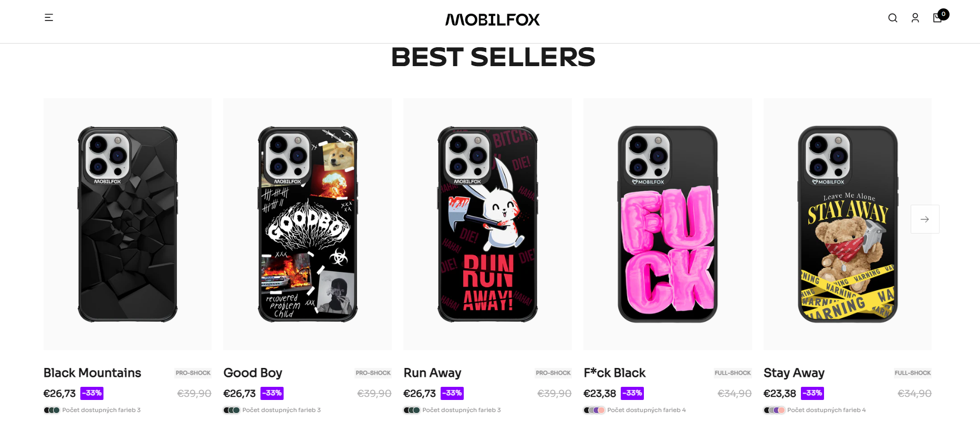Open Run Away case image
Image resolution: width=980 pixels, height=422 pixels.
point(487,224)
